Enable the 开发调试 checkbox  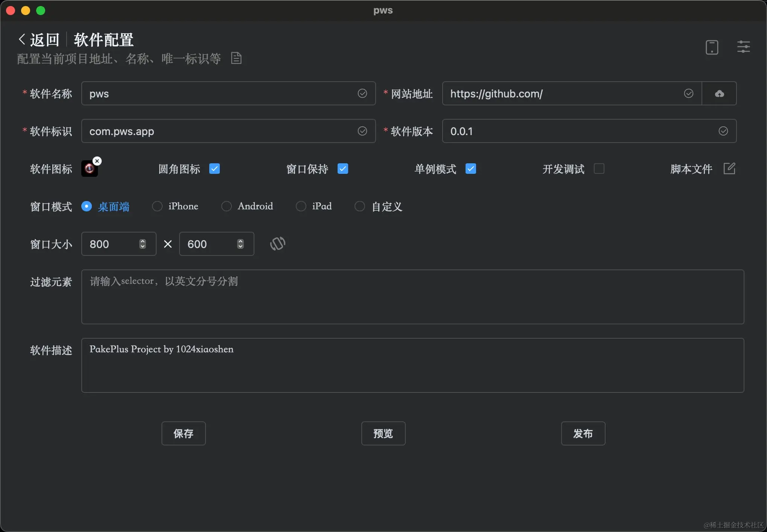(x=599, y=169)
